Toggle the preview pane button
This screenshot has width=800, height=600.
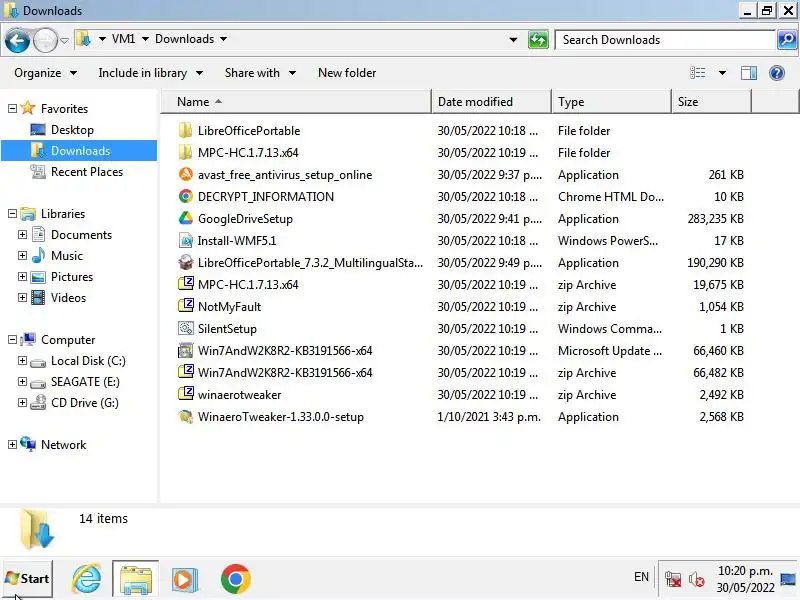point(748,73)
